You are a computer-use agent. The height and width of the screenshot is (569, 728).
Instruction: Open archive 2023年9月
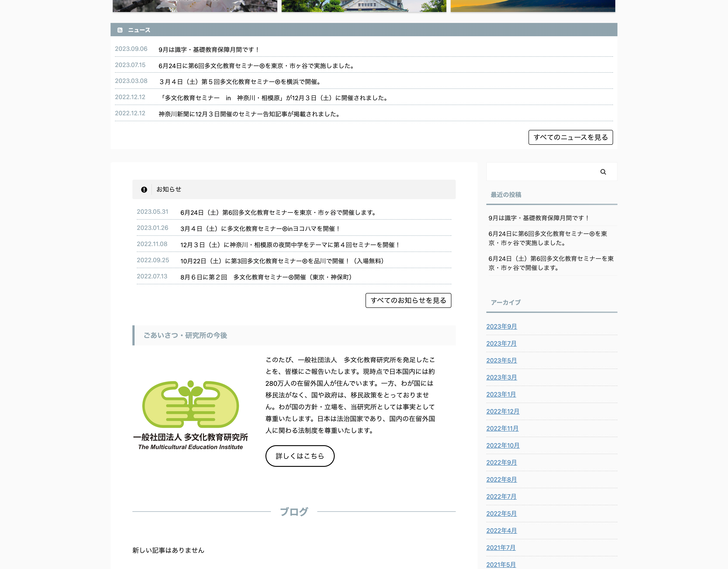[501, 326]
